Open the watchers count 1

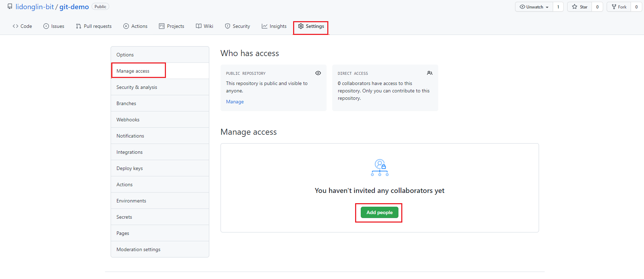tap(558, 7)
